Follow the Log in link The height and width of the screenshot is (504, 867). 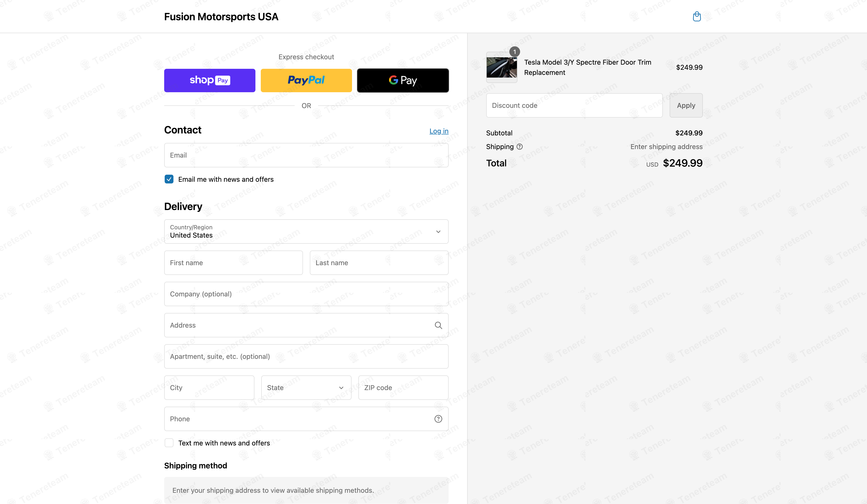pos(439,131)
